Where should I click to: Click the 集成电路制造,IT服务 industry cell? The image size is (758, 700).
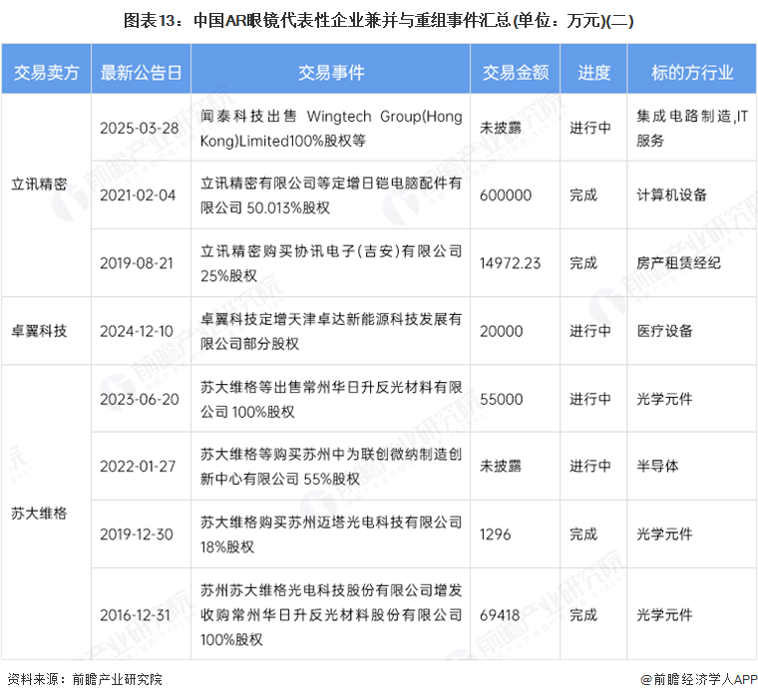click(692, 129)
